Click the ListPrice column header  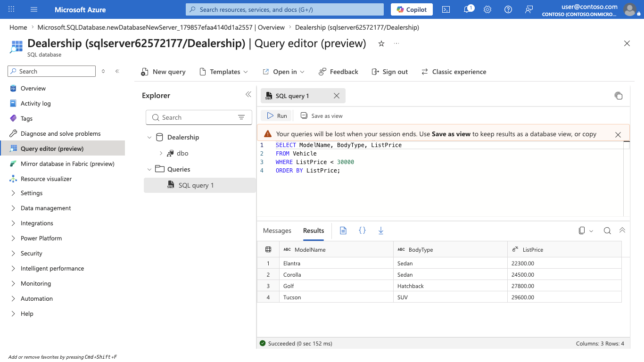pos(564,249)
